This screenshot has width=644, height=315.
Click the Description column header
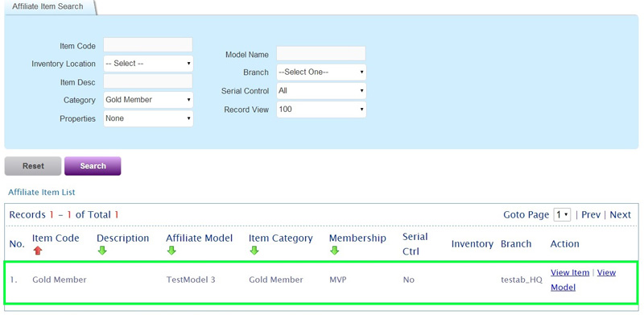click(x=123, y=238)
